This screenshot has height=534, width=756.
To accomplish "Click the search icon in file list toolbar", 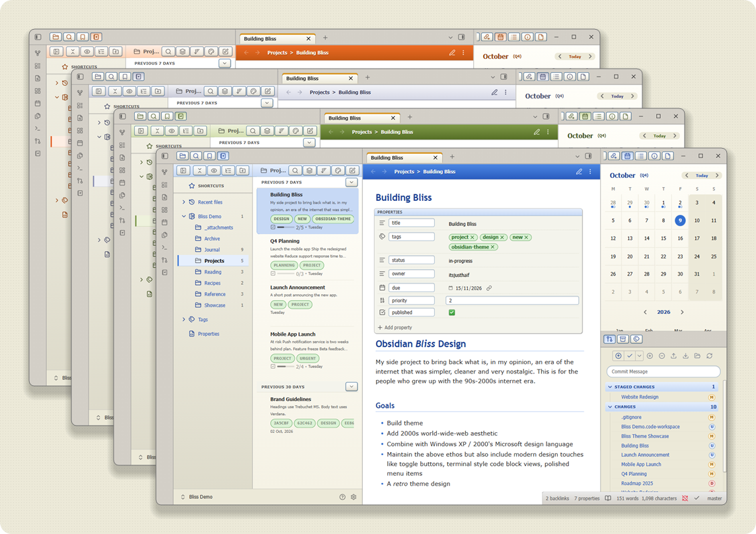I will (295, 171).
